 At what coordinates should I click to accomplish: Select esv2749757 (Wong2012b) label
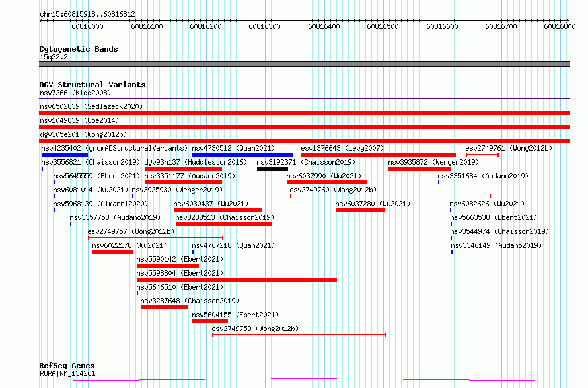click(x=131, y=231)
